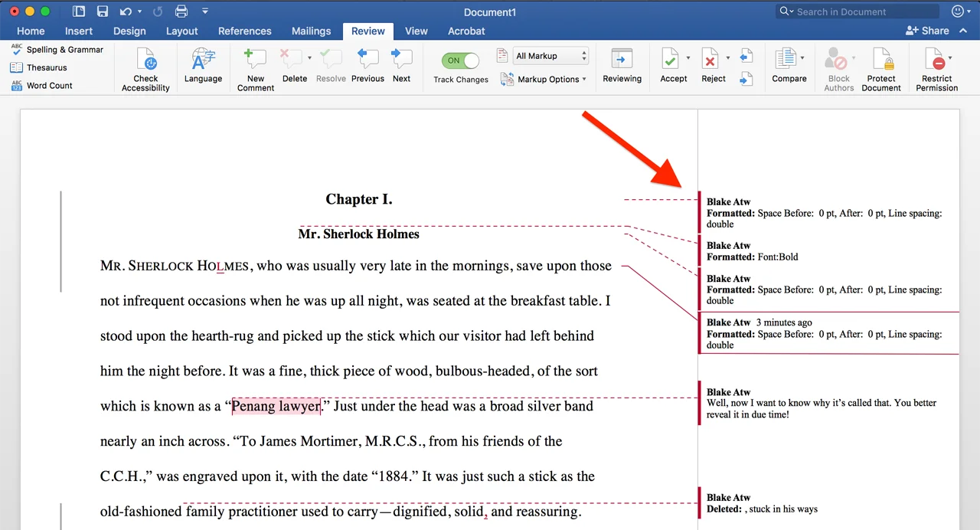Click the Share button
Viewport: 980px width, 530px height.
[x=927, y=31]
